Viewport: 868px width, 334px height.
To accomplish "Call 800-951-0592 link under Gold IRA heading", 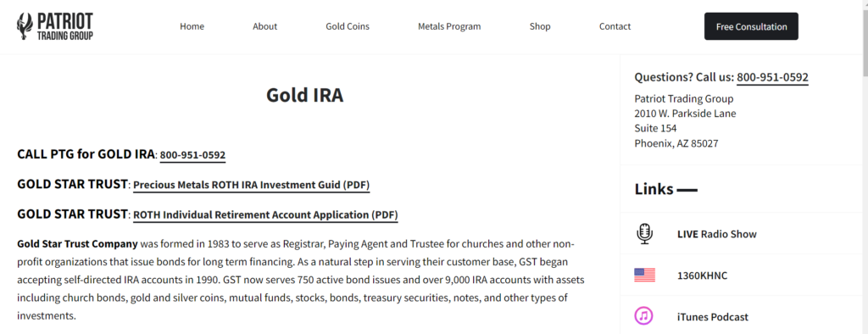I will tap(192, 156).
